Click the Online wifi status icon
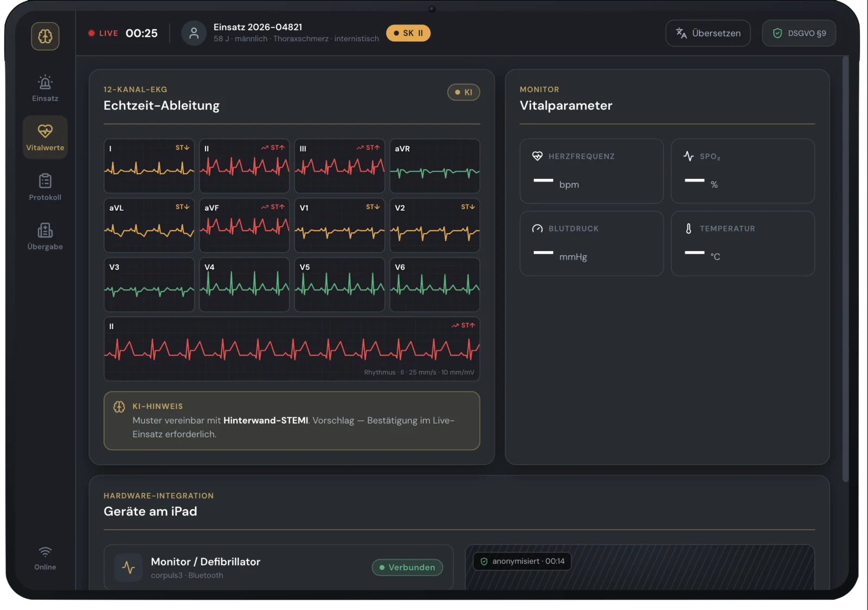Image resolution: width=868 pixels, height=610 pixels. [45, 553]
